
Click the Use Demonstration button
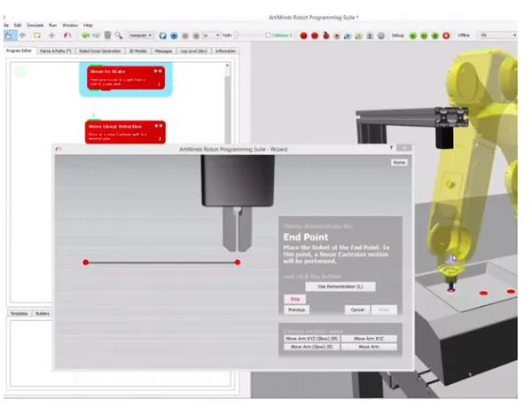pos(340,286)
